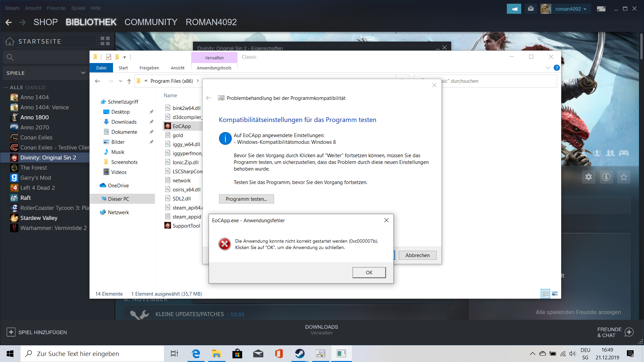The image size is (644, 362).
Task: Click the game info icon
Action: [606, 177]
